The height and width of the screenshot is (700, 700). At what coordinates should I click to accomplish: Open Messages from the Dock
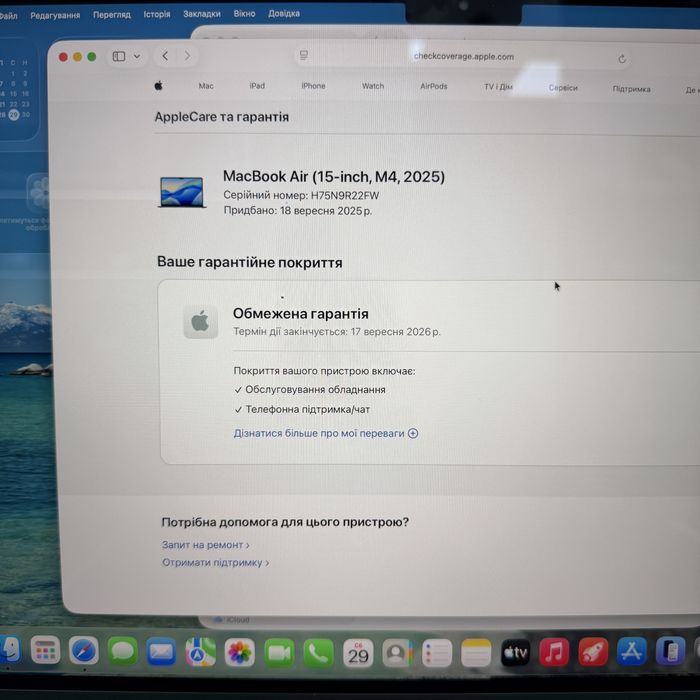(x=122, y=652)
